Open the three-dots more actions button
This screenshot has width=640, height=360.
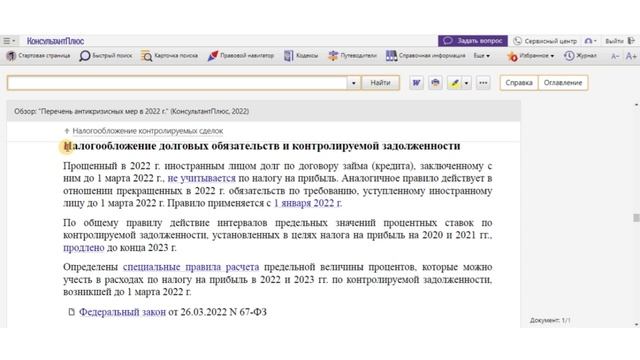tap(483, 83)
